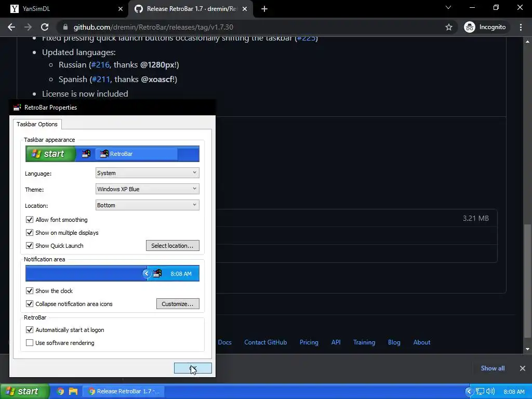This screenshot has height=399, width=532.
Task: Click the Release RetroBar taskbar button
Action: 124,391
